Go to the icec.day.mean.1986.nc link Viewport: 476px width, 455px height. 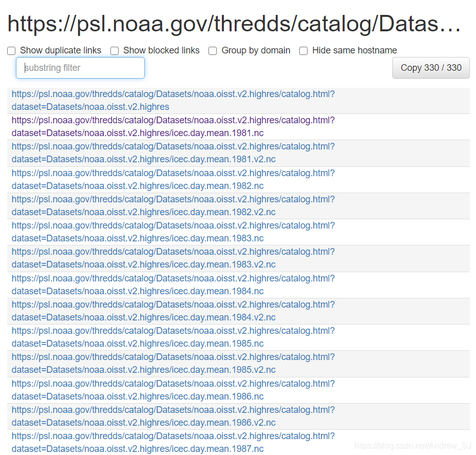click(x=173, y=390)
